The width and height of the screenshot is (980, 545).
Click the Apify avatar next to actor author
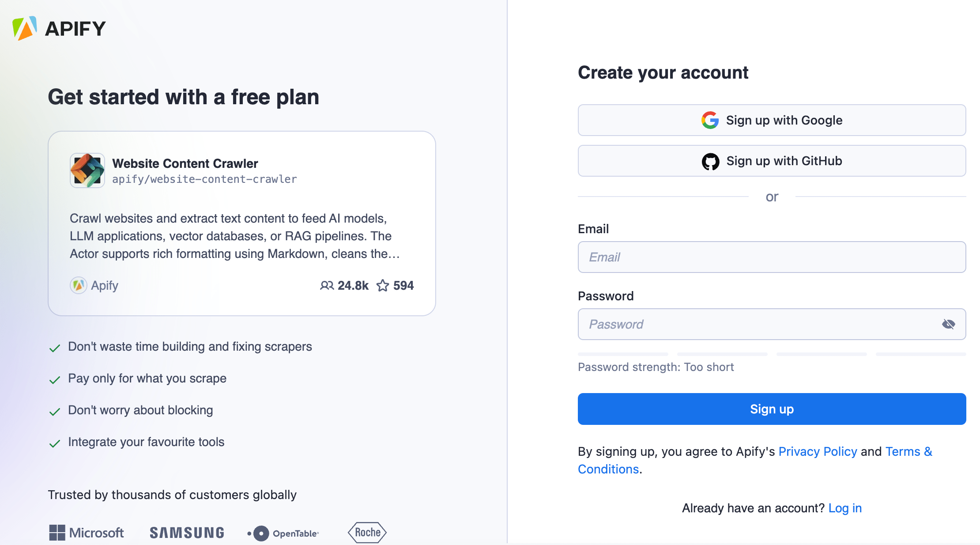point(78,285)
